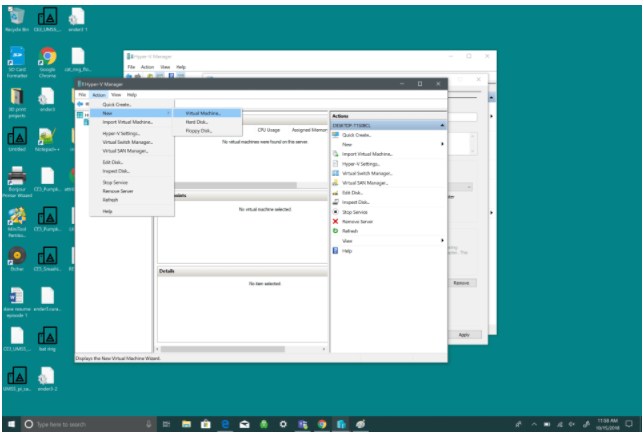Open File menu in front Hyper-V Manager

[x=82, y=95]
